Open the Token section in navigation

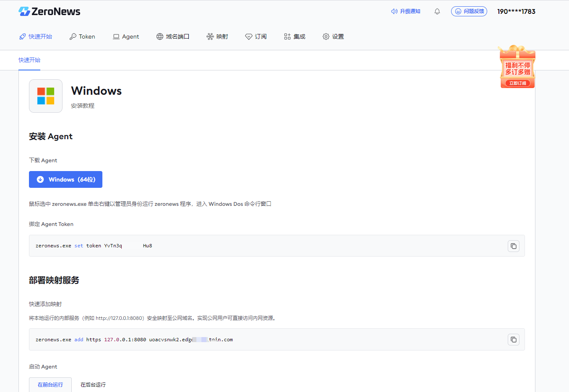pos(82,36)
